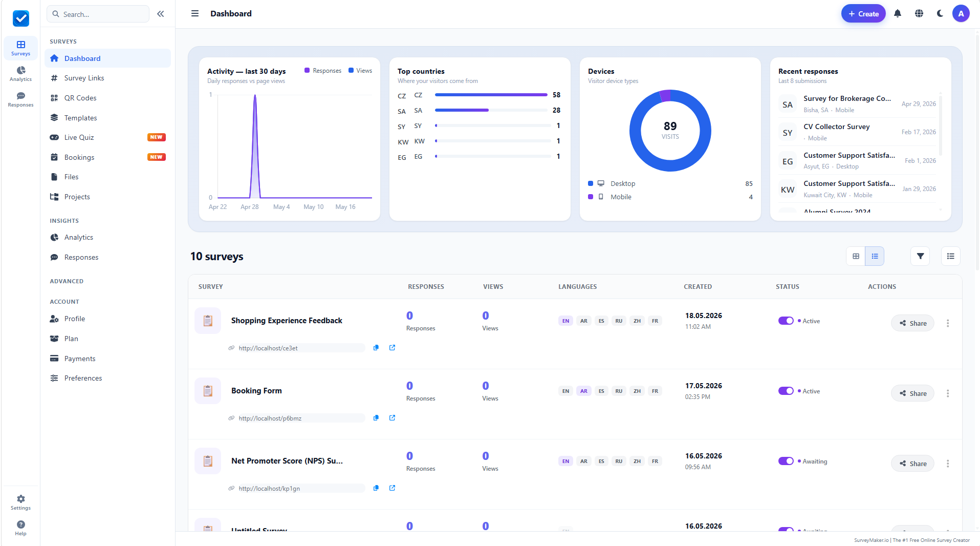980x546 pixels.
Task: Toggle Net Promoter Score status switch
Action: [x=786, y=461]
